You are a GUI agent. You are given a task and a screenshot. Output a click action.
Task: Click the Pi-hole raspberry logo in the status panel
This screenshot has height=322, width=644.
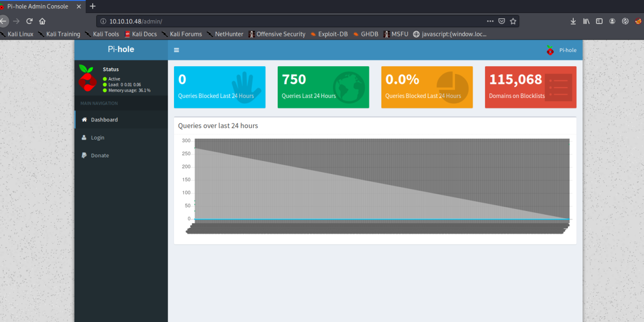point(87,78)
